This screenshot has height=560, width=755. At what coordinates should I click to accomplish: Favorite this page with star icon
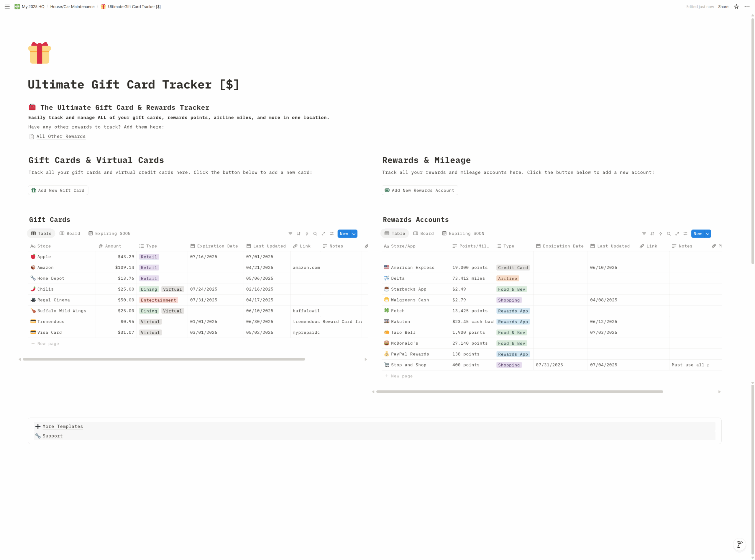click(736, 6)
